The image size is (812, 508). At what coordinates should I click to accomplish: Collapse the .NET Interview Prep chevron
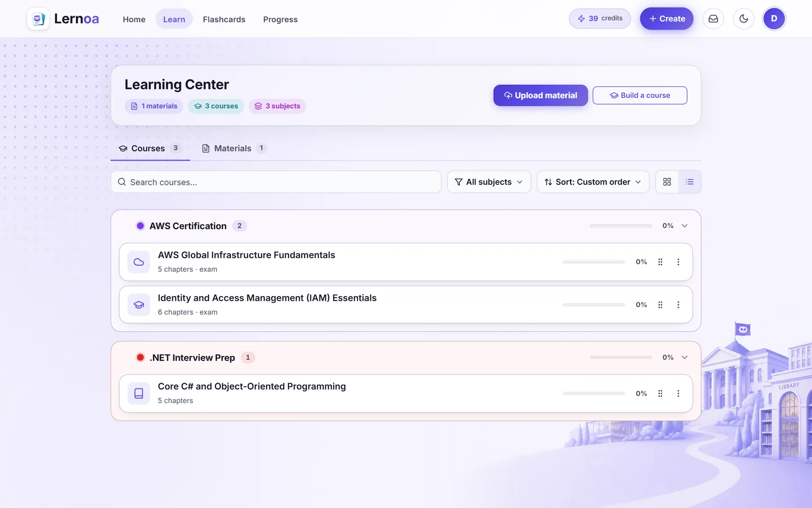point(685,357)
